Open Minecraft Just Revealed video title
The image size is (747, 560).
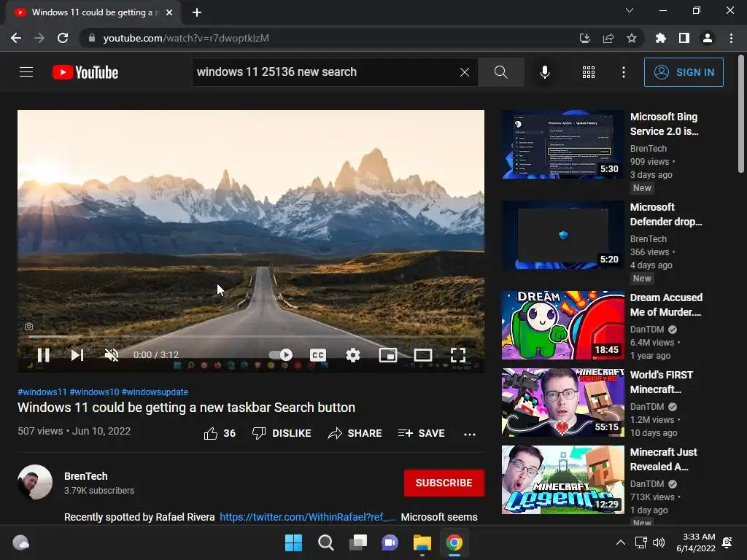pyautogui.click(x=663, y=459)
